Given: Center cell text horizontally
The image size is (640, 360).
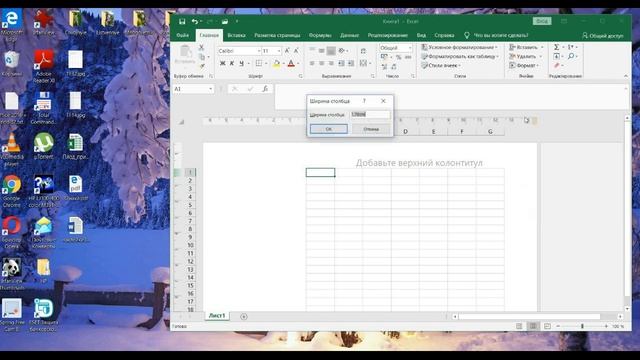Looking at the screenshot, I should tap(322, 63).
